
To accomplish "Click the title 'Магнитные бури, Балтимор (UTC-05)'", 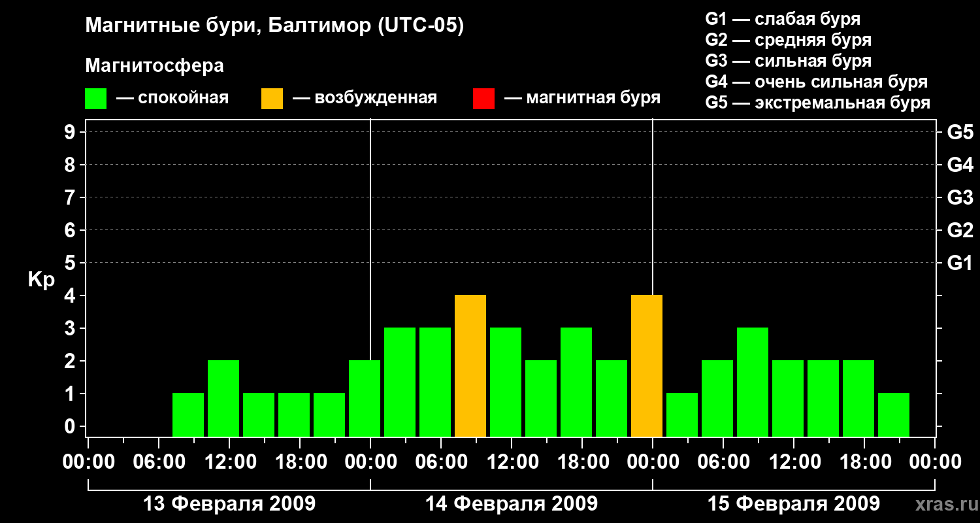I will 274,27.
